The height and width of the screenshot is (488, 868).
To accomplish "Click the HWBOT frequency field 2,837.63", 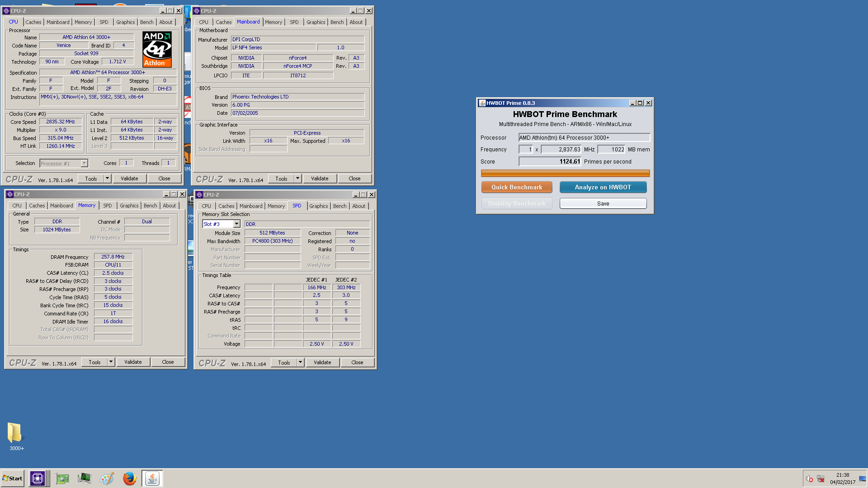I will [561, 149].
